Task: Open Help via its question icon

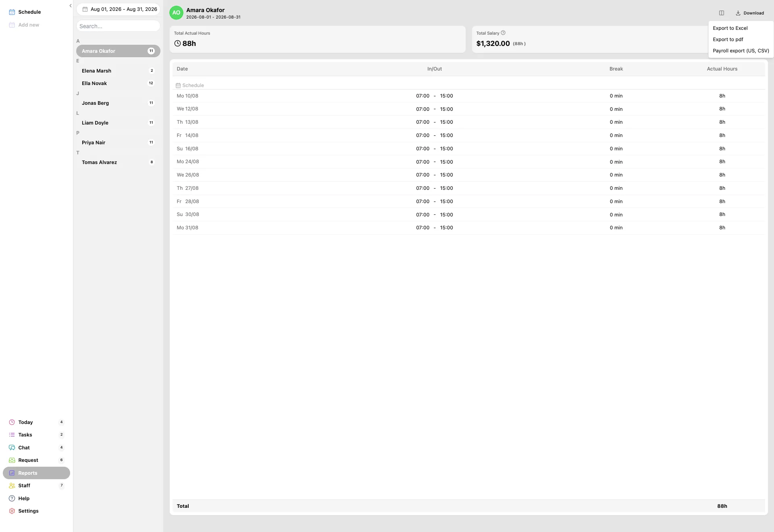Action: [x=12, y=499]
